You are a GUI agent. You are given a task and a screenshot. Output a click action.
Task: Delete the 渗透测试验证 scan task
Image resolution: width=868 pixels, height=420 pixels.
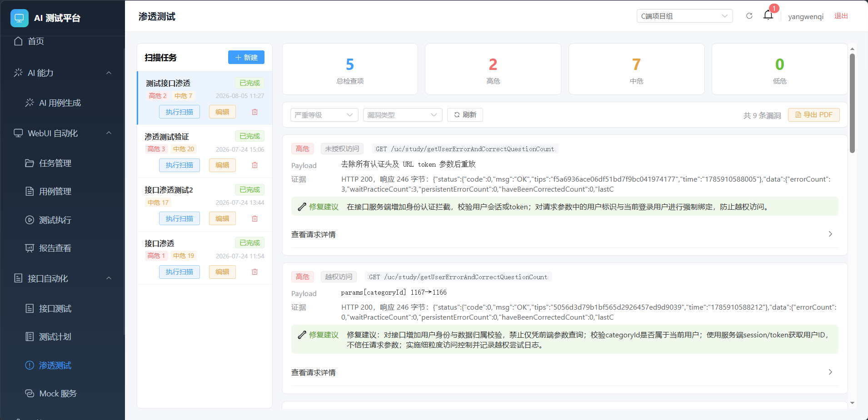[x=255, y=165]
